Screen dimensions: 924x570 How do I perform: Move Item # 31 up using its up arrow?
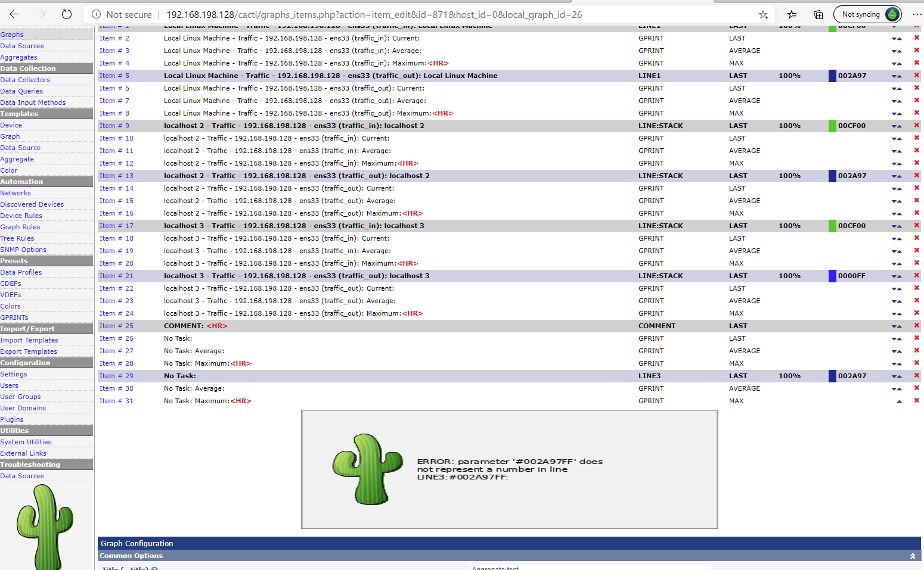tap(900, 401)
